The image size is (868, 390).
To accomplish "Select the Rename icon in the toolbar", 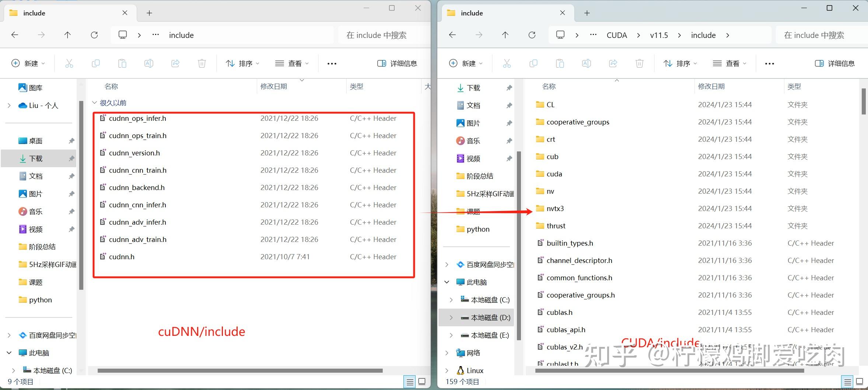I will [x=148, y=63].
